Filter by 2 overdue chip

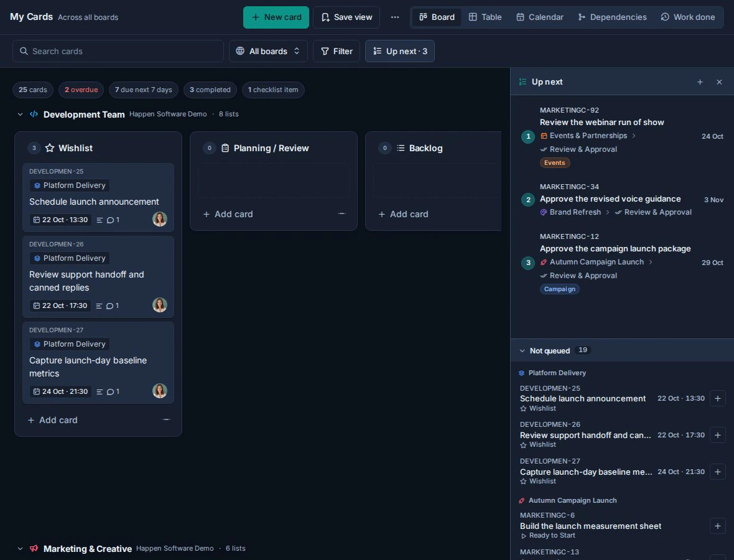coord(81,90)
